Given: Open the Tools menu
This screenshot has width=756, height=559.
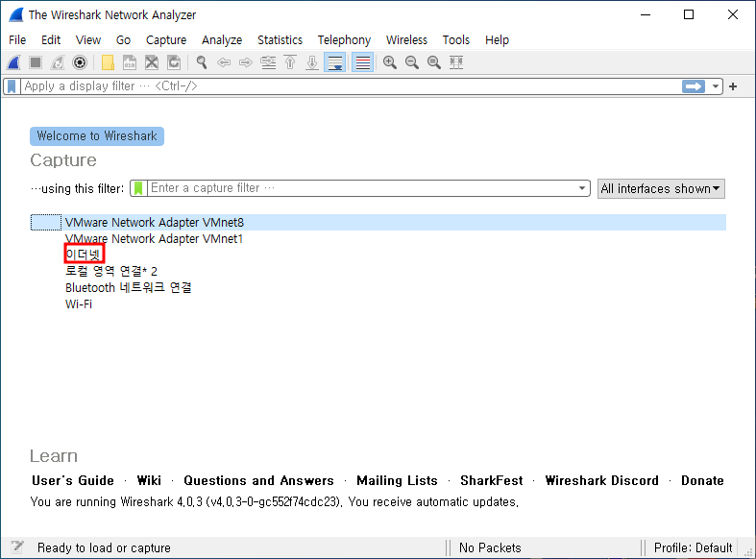Looking at the screenshot, I should pyautogui.click(x=456, y=40).
